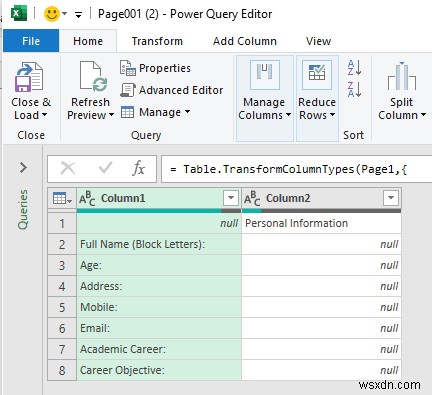This screenshot has width=432, height=395.
Task: Click the Full Name (Block Letters): cell
Action: point(159,244)
